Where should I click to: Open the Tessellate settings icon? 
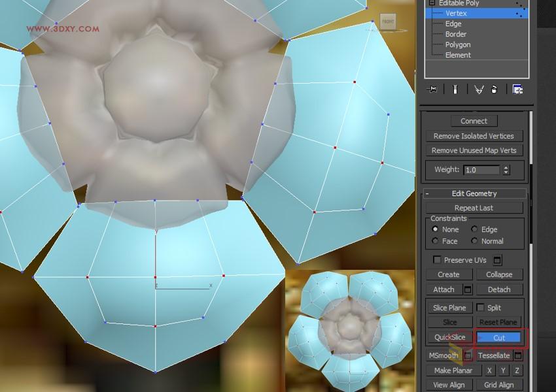(x=518, y=355)
